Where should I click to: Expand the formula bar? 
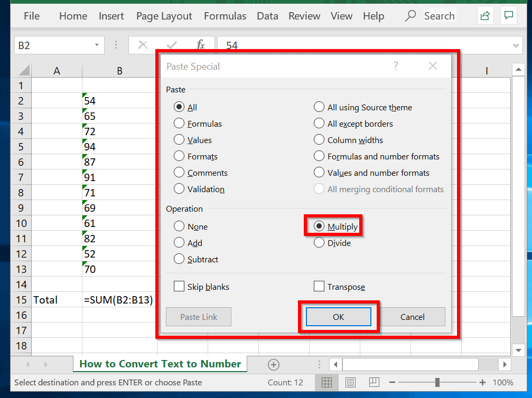516,45
